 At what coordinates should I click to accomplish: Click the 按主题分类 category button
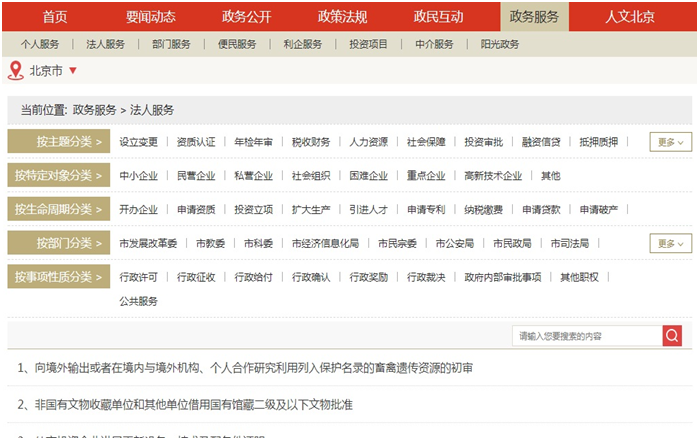(x=60, y=142)
